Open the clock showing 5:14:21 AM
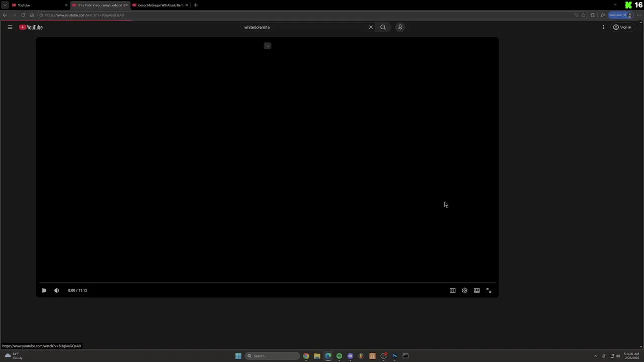The image size is (644, 362). 631,356
